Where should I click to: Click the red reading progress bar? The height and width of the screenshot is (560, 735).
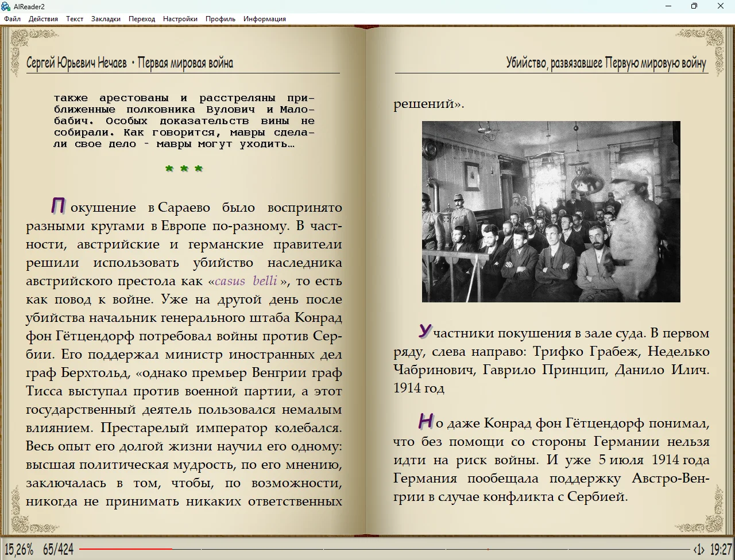(x=125, y=549)
